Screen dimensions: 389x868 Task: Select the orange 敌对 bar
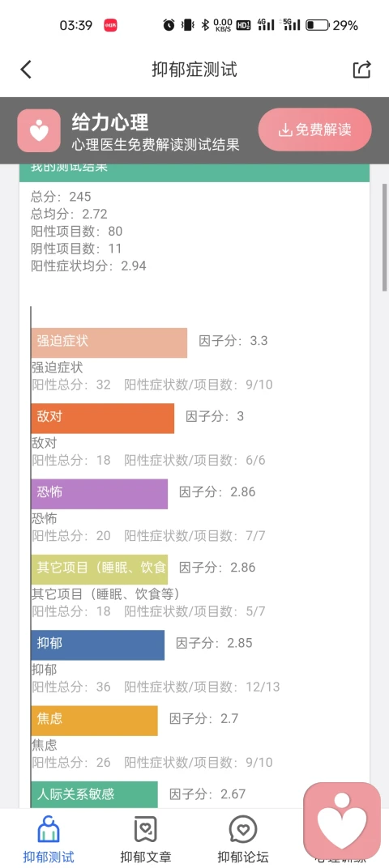tap(102, 419)
